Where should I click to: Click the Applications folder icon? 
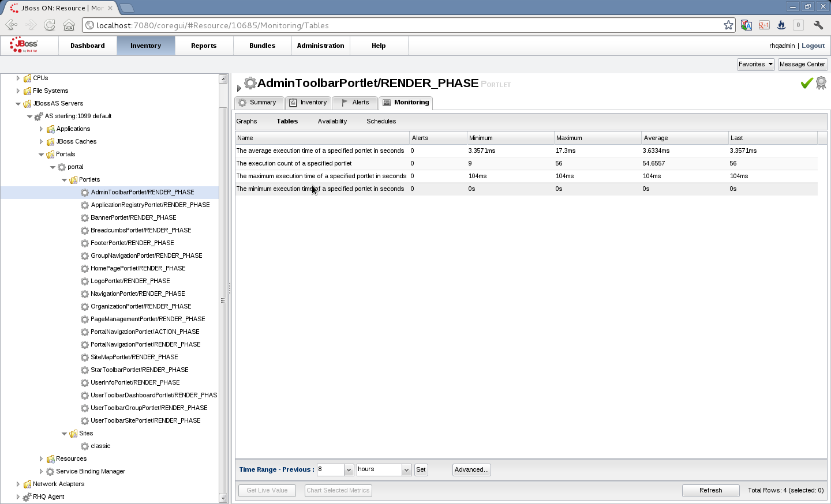click(50, 129)
